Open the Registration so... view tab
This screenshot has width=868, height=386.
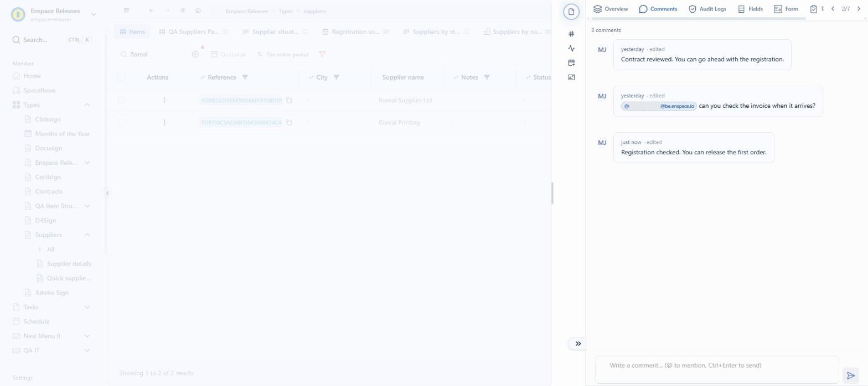click(x=356, y=32)
